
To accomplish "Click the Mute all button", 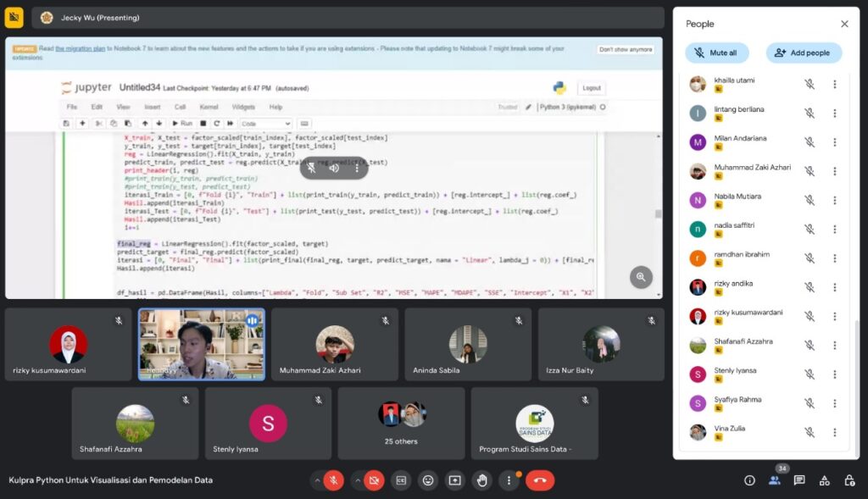I will point(717,53).
